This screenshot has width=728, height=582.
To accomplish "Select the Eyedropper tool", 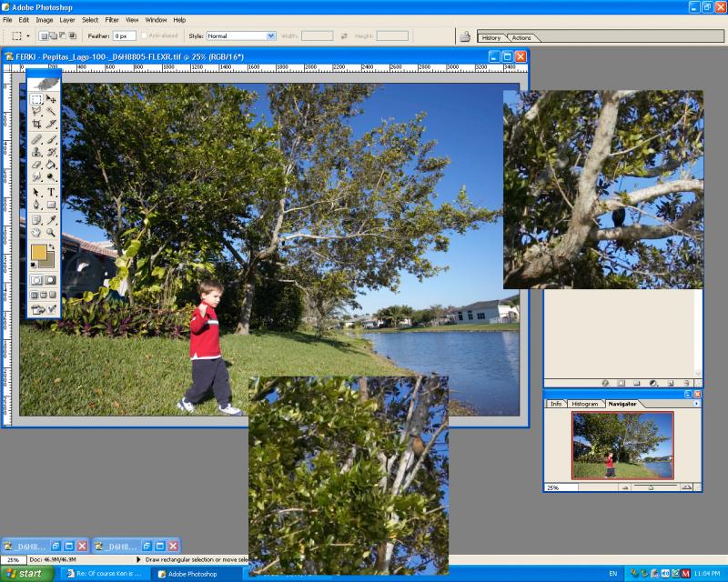I will click(x=51, y=220).
